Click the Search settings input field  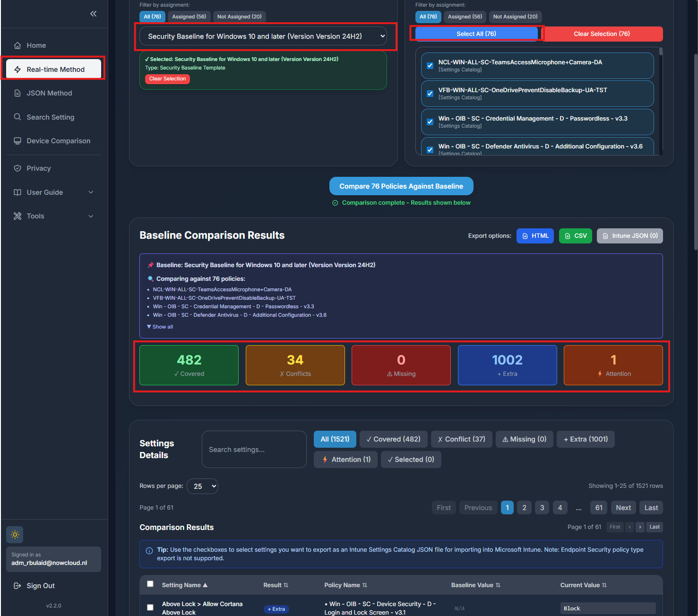(254, 450)
